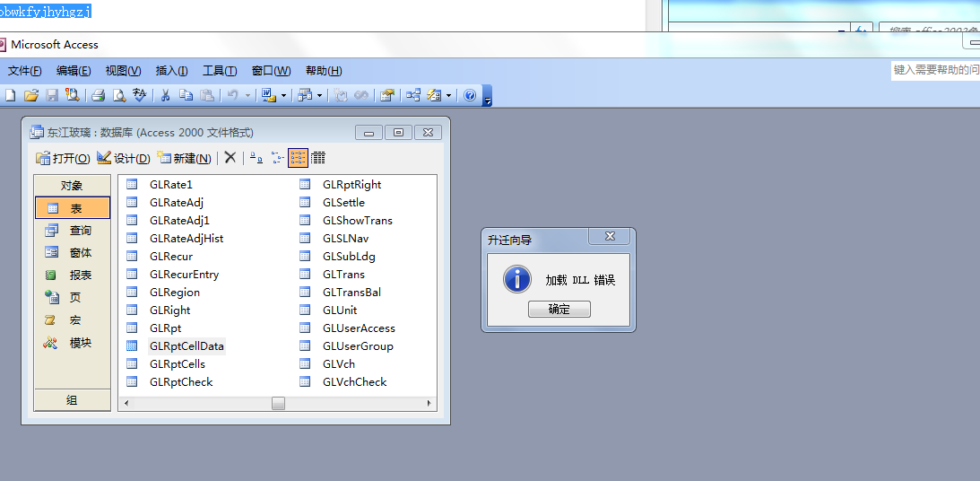This screenshot has height=481, width=980.
Task: Click 确定 in the 升迁向导 dialog
Action: point(559,309)
